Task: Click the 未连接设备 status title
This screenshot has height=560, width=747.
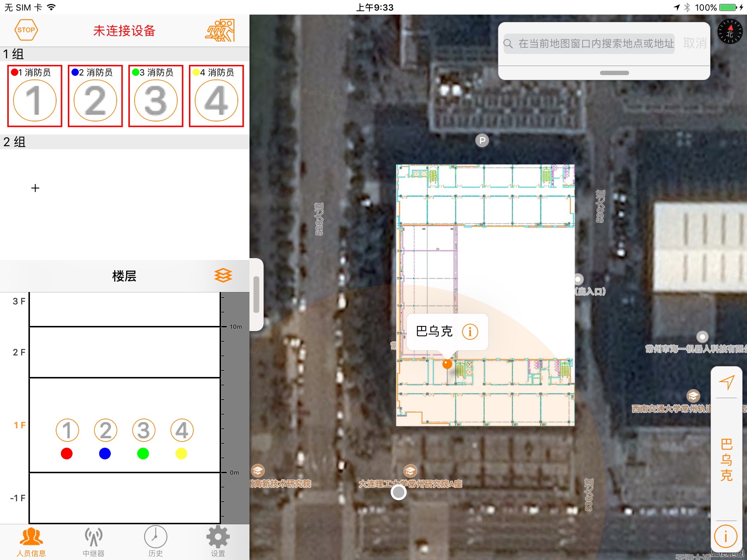Action: coord(124,31)
